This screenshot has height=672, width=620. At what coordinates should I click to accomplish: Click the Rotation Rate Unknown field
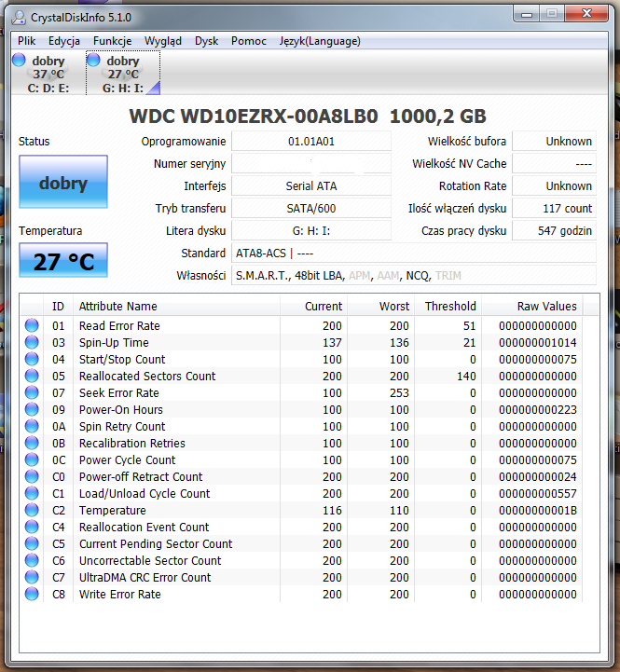click(555, 186)
